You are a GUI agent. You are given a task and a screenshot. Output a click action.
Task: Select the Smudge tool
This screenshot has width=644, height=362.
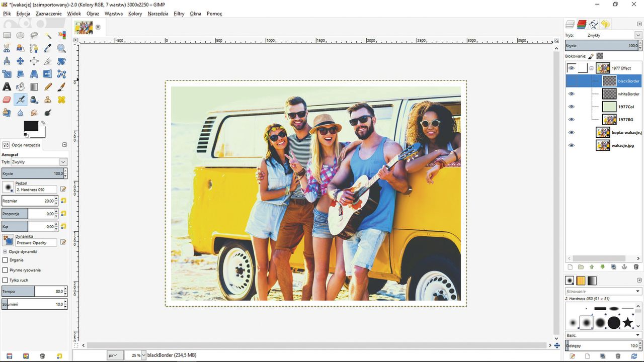(34, 113)
